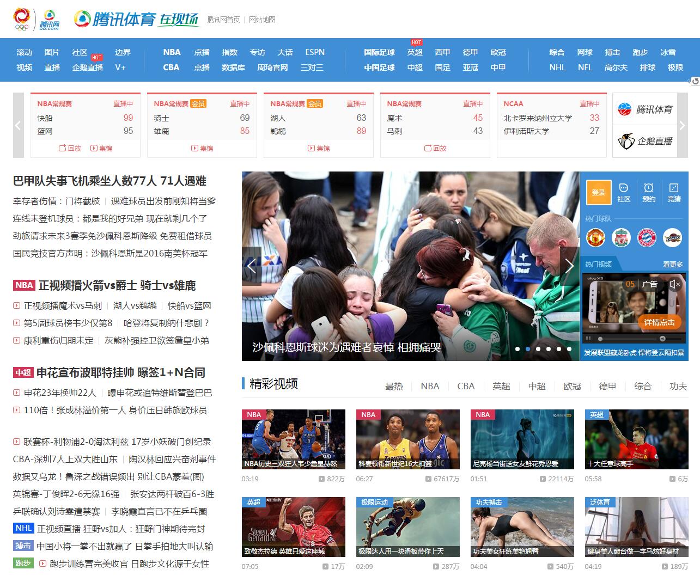Open headline 巴甲队失事飞机乘坐人数77人 71人遇难
Image resolution: width=700 pixels, height=588 pixels.
click(109, 181)
